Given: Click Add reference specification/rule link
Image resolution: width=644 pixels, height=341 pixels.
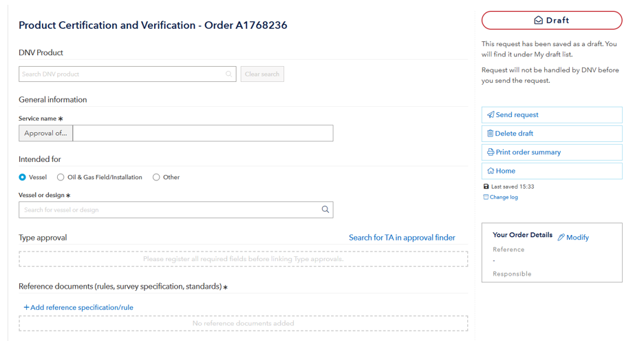Looking at the screenshot, I should click(x=78, y=307).
